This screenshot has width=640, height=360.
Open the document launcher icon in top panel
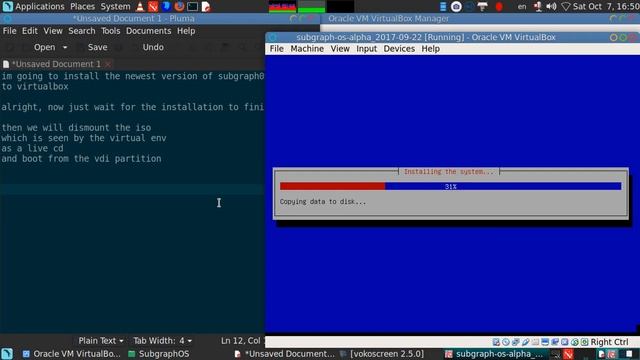click(x=206, y=7)
